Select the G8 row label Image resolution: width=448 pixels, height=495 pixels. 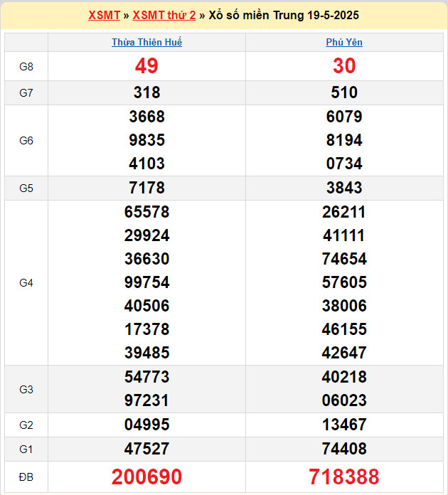(x=26, y=67)
